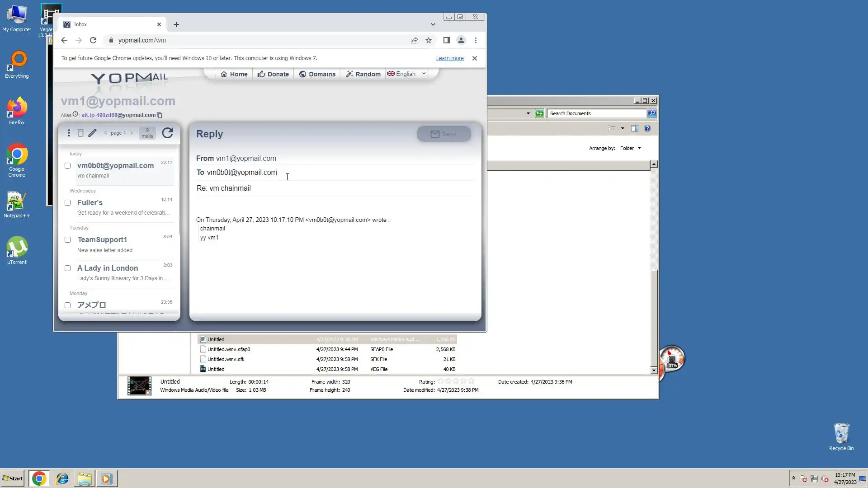Open Arrange by Folder dropdown

point(630,148)
